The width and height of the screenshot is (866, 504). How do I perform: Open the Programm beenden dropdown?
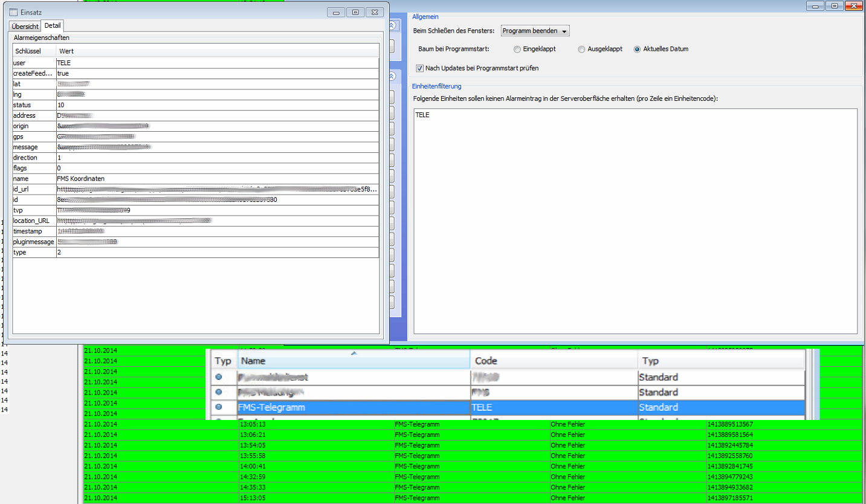[535, 31]
